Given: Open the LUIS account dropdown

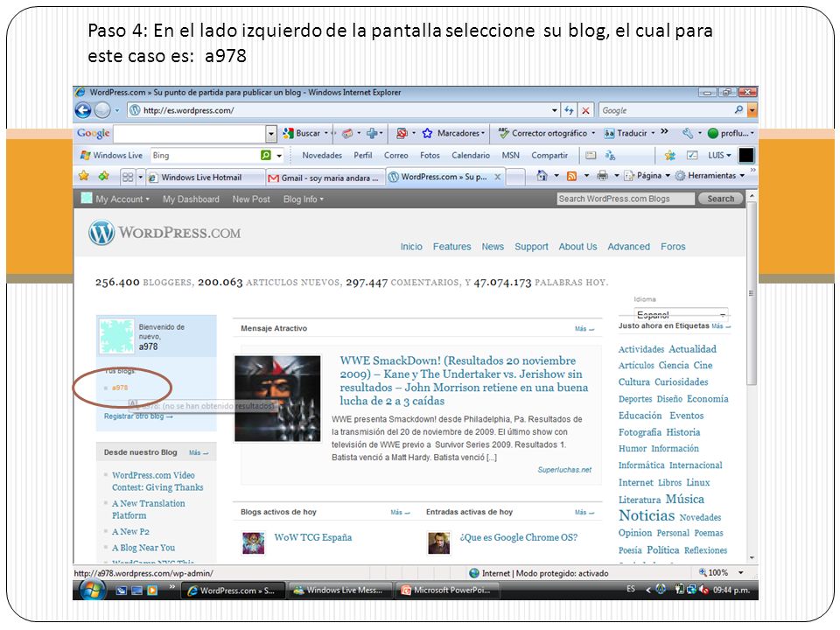Looking at the screenshot, I should 719,156.
